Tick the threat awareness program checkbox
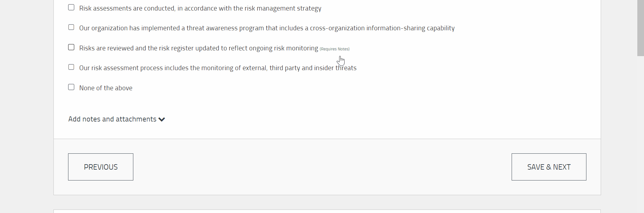 coord(71,27)
